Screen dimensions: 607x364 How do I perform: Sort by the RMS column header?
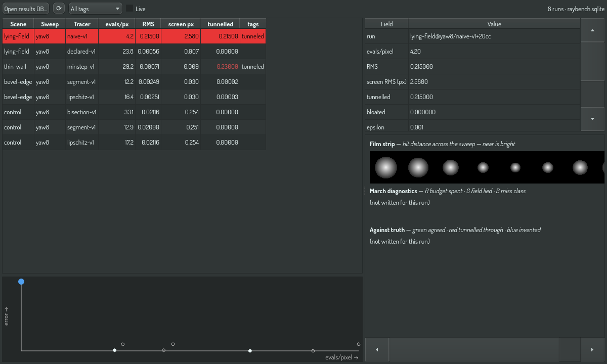point(148,24)
